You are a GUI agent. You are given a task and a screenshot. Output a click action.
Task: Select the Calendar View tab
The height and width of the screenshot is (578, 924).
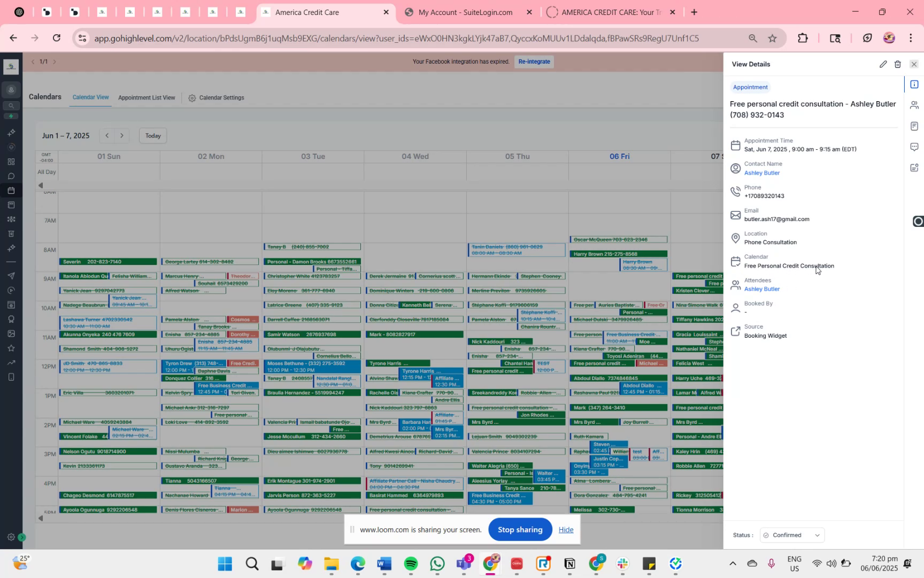click(x=90, y=97)
